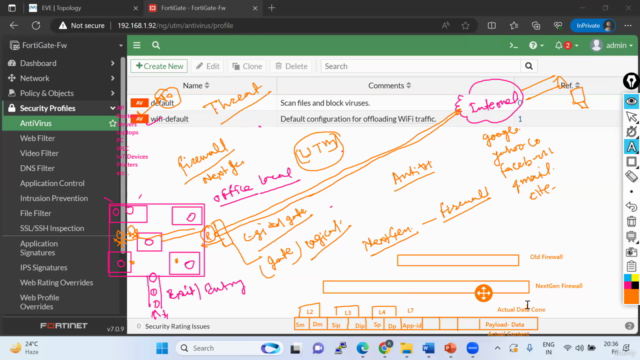Open the browser split screen icon
Image resolution: width=640 pixels, height=360 pixels.
(491, 26)
